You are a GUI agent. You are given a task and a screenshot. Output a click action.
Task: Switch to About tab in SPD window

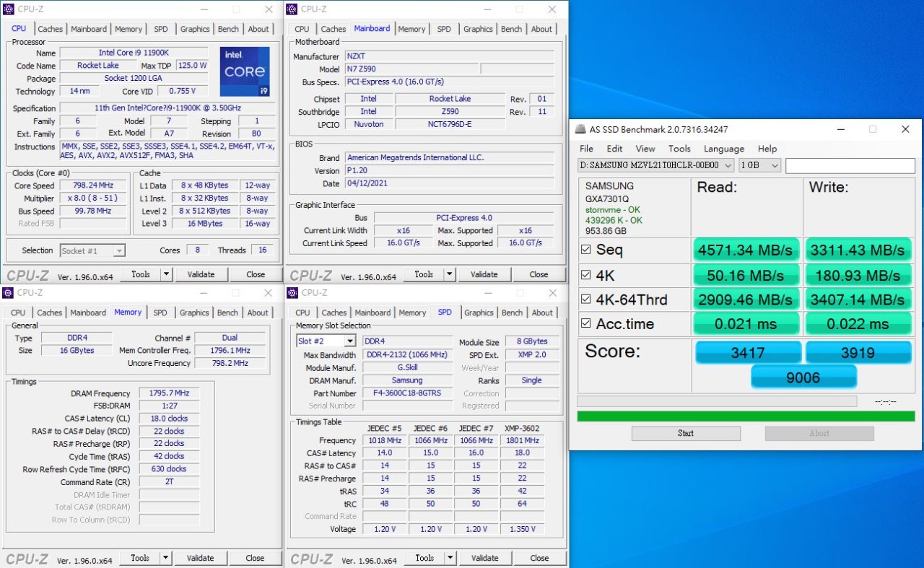pos(542,313)
